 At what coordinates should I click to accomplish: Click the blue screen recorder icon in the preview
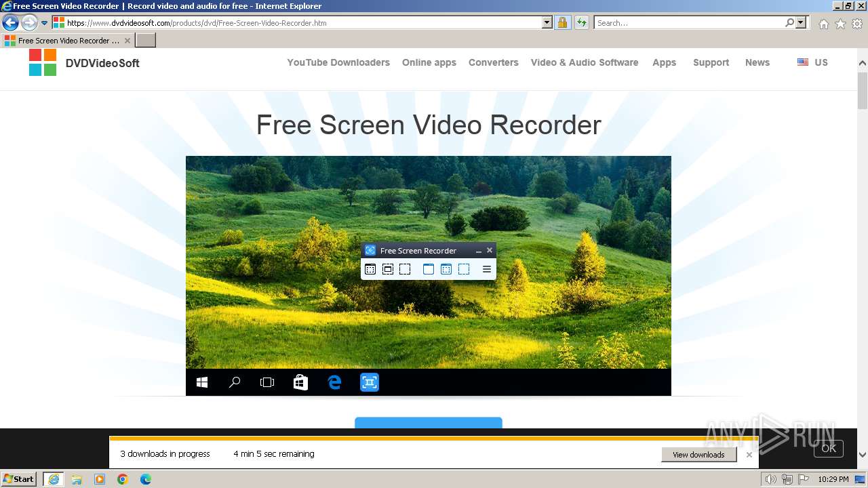pos(370,382)
